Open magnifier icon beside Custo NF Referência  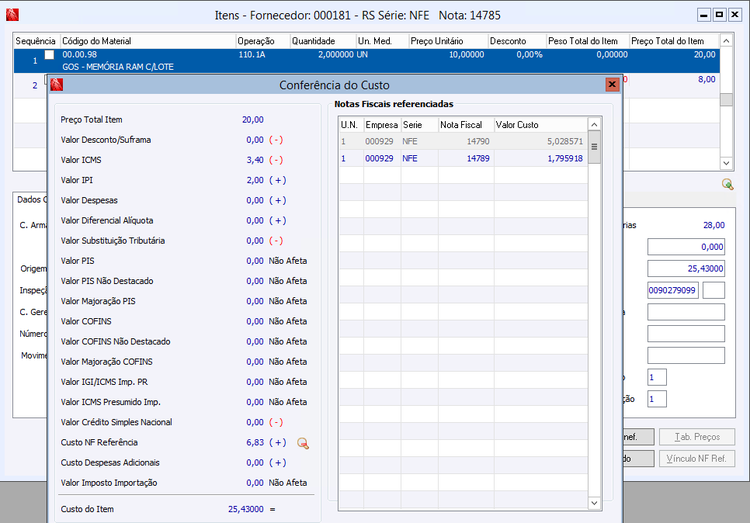(x=303, y=443)
